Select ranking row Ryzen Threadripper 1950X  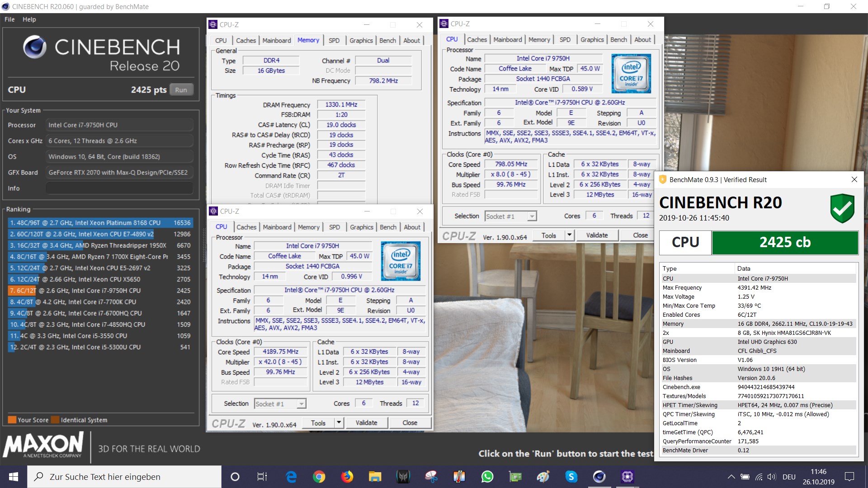click(100, 245)
